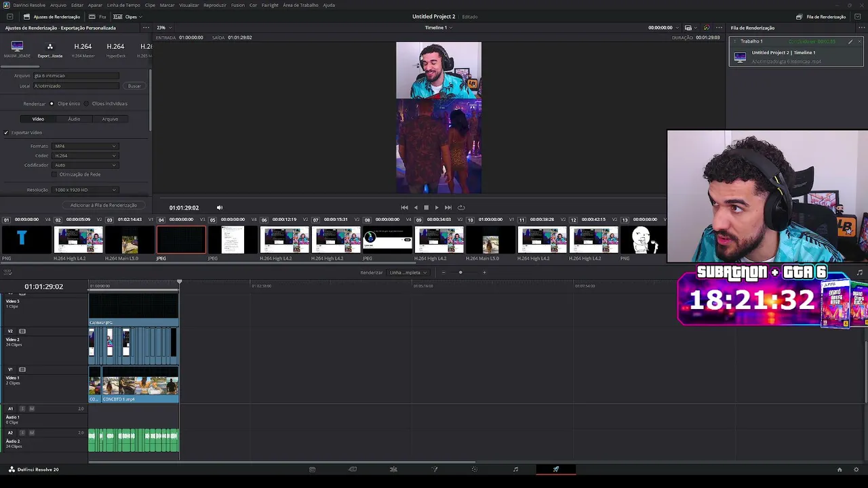The width and height of the screenshot is (868, 488).
Task: Open the Formato MP4 dropdown
Action: (85, 146)
